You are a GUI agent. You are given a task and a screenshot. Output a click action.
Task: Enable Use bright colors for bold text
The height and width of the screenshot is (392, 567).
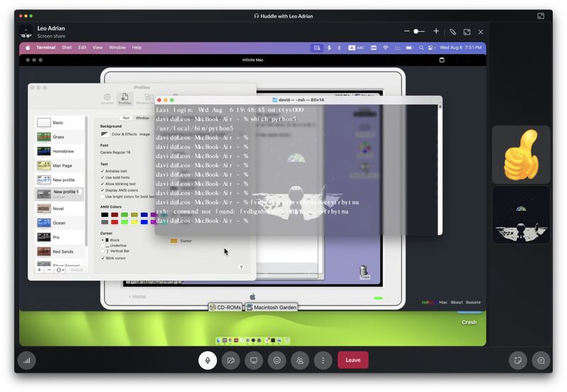click(102, 197)
